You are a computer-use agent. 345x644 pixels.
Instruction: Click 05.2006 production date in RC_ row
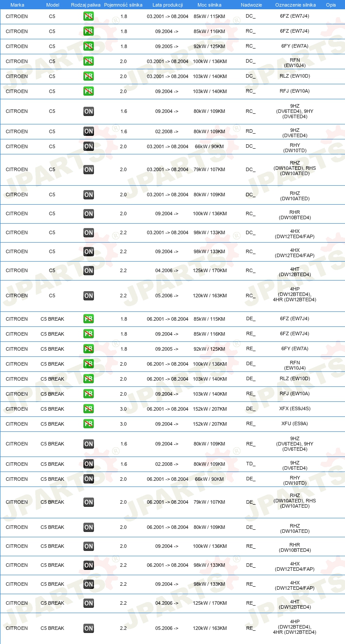pyautogui.click(x=167, y=296)
